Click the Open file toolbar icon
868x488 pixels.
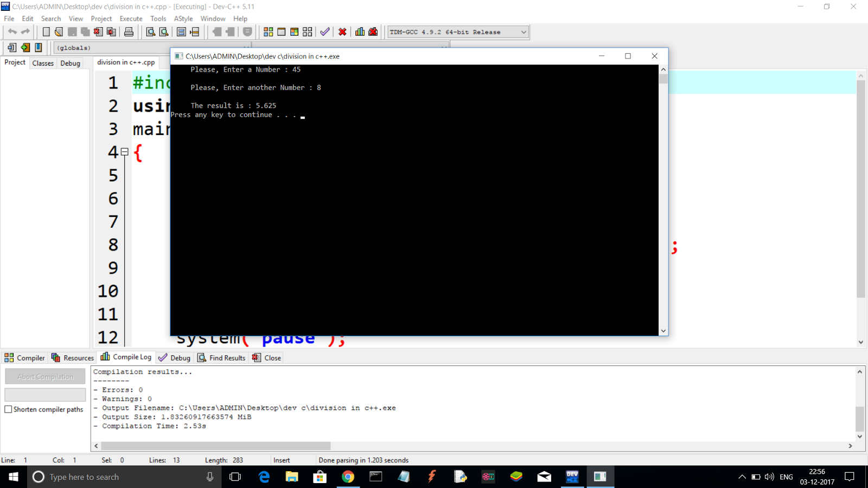tap(59, 32)
